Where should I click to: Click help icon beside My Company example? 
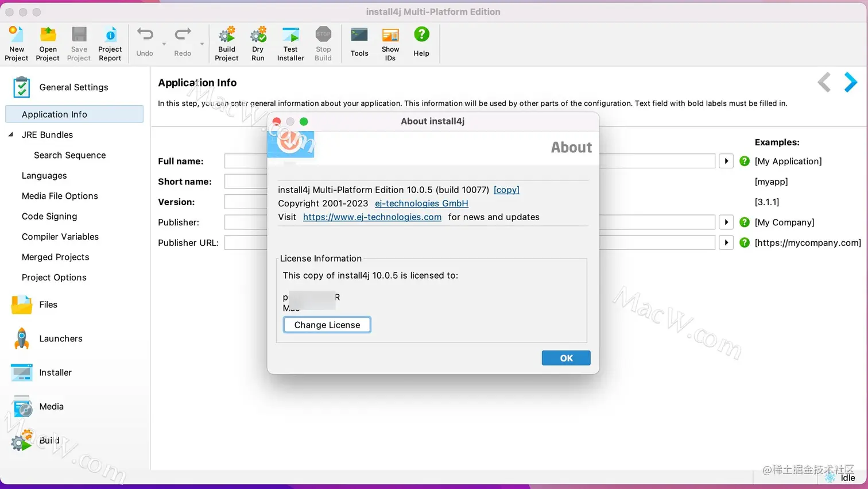(x=745, y=222)
